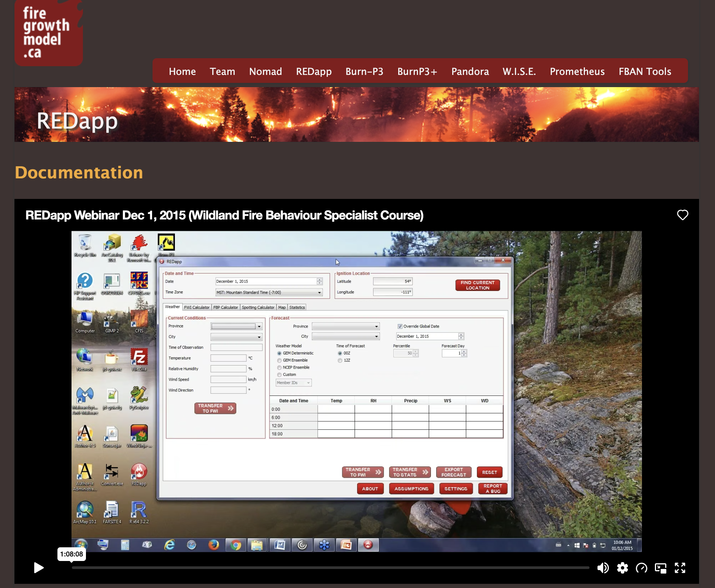The image size is (715, 588).
Task: Switch to the FBP Calculator tab
Action: [x=226, y=307]
